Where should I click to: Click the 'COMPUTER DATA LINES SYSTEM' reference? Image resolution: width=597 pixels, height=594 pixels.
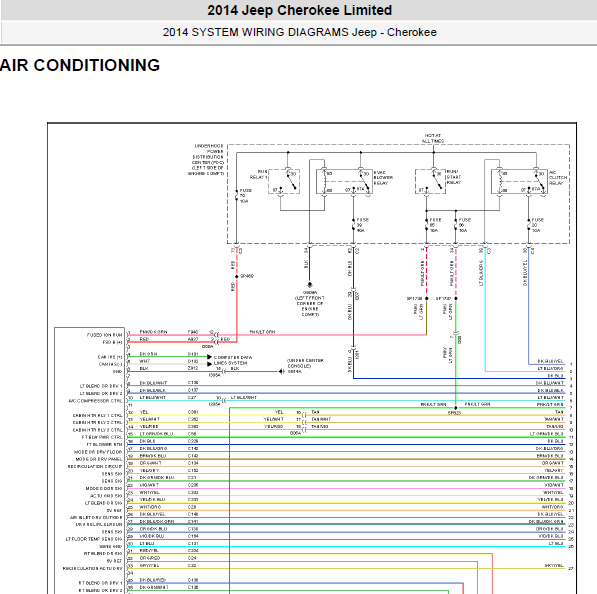[233, 360]
